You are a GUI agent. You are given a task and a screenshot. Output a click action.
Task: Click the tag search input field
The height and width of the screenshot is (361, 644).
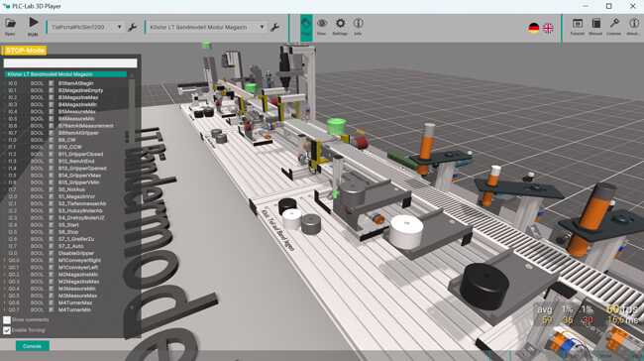coord(70,62)
